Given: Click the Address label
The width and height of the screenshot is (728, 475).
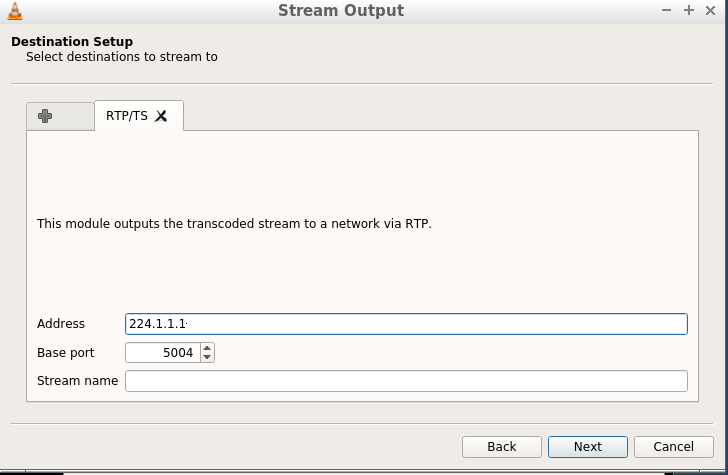Looking at the screenshot, I should (x=61, y=324).
